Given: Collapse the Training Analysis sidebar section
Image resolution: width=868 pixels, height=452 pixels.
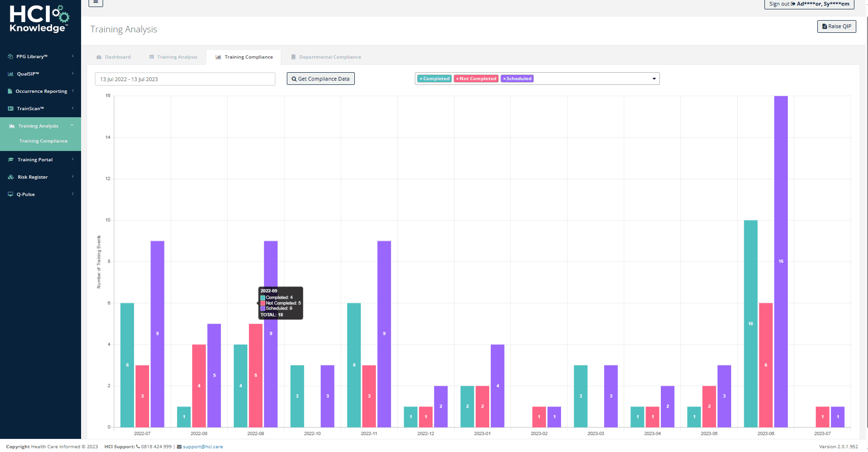Looking at the screenshot, I should coord(72,126).
